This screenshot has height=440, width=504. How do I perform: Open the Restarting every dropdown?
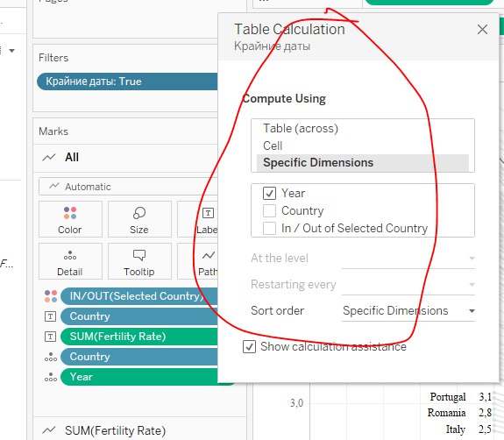(408, 285)
